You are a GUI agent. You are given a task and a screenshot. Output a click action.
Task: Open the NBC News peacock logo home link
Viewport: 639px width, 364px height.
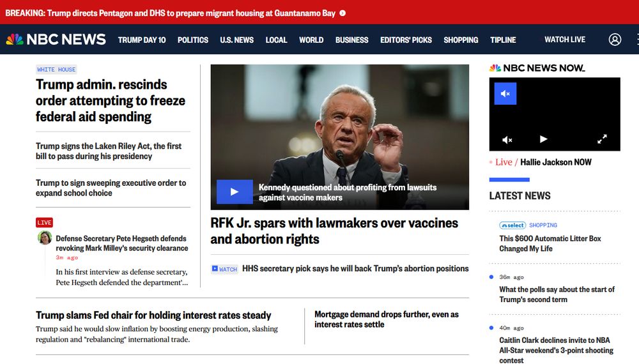pos(56,40)
